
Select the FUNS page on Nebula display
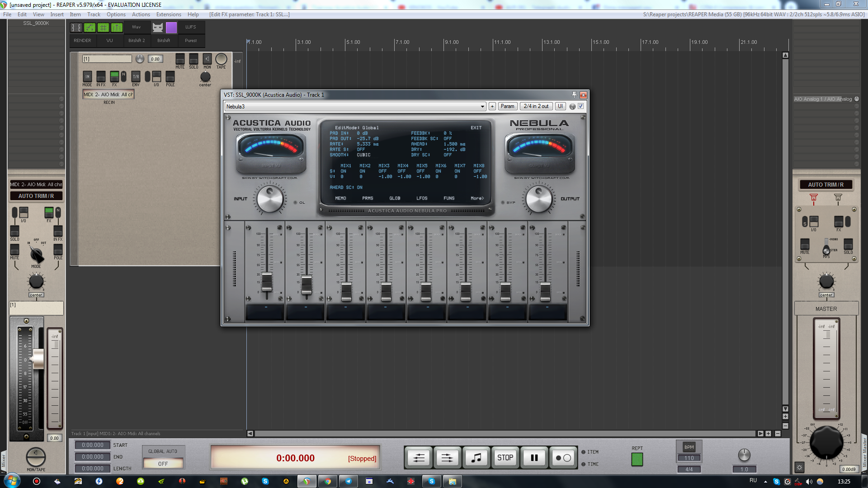(449, 198)
